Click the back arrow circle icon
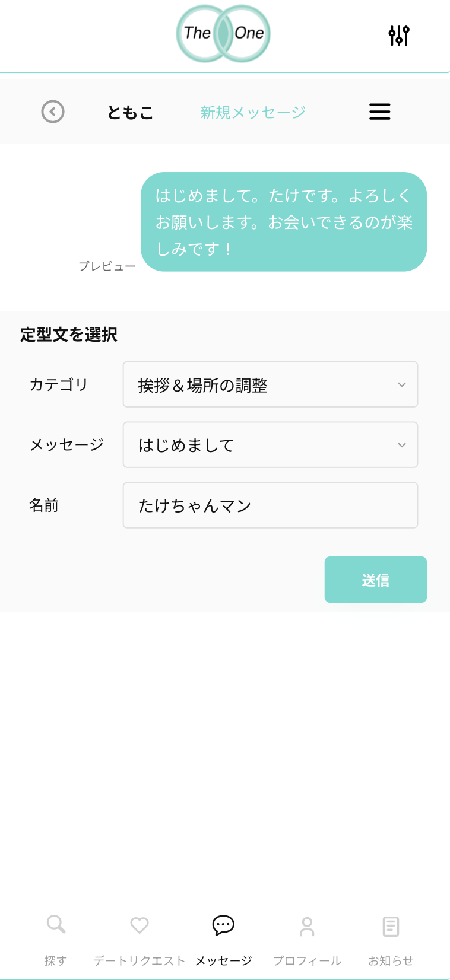This screenshot has height=980, width=450. click(x=53, y=112)
